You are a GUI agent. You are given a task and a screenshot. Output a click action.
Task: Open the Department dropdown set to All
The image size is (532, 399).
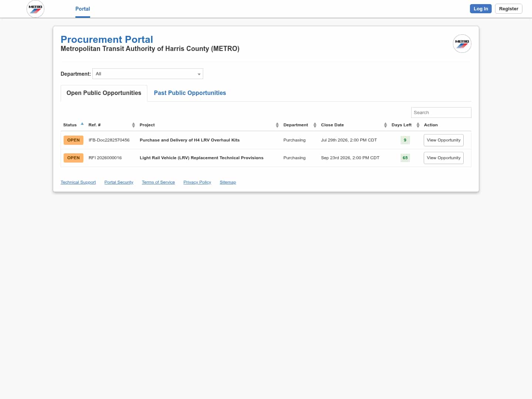pos(148,74)
